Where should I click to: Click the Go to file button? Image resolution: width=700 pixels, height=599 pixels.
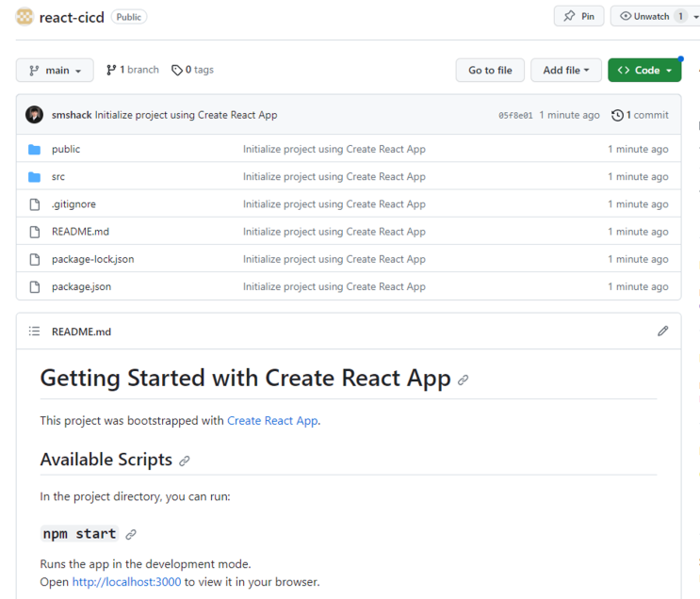[x=490, y=70]
